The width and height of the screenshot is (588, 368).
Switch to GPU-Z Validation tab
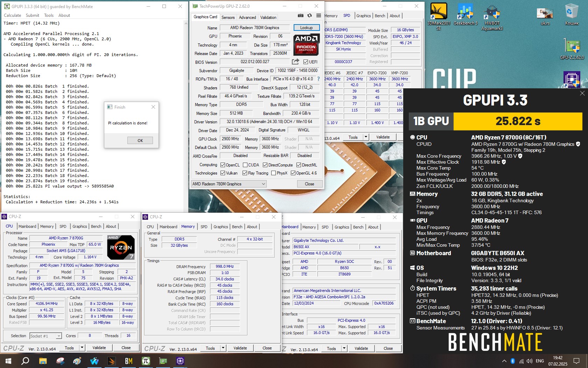[268, 17]
